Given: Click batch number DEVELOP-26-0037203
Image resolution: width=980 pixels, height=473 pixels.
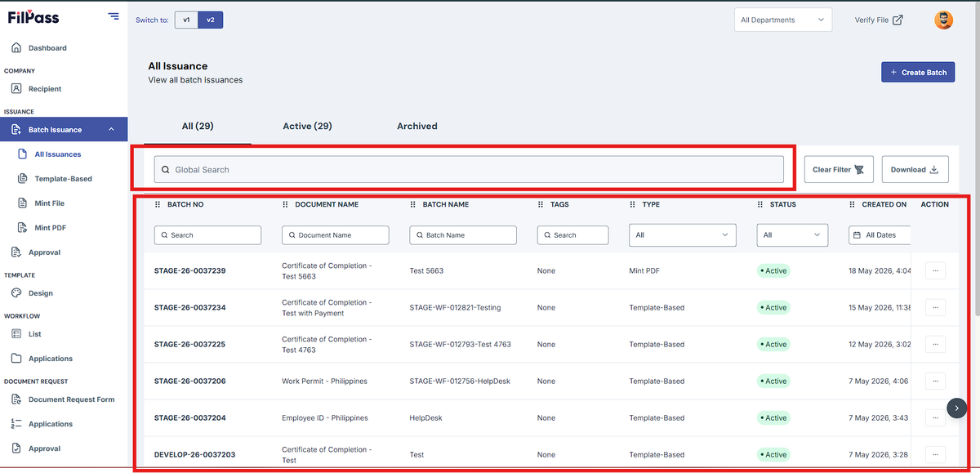Looking at the screenshot, I should coord(195,455).
